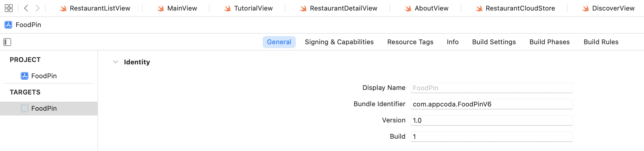The height and width of the screenshot is (151, 644).
Task: Go forward with the right arrow
Action: [37, 8]
